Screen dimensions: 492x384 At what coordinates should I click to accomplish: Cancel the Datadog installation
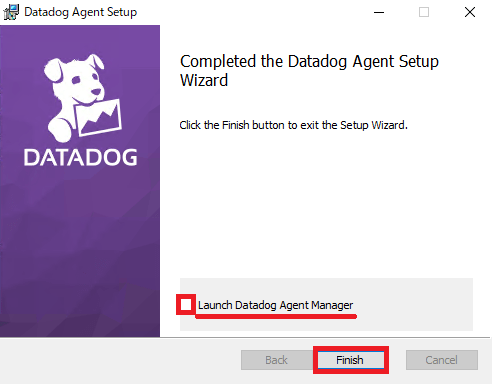pos(442,360)
